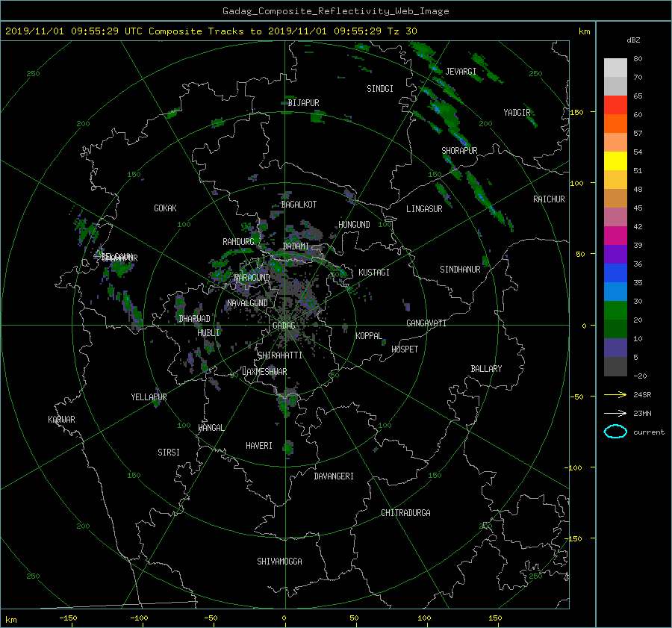Click the LAXMESHWAR city label
Screen dimensions: 672x628
(265, 372)
